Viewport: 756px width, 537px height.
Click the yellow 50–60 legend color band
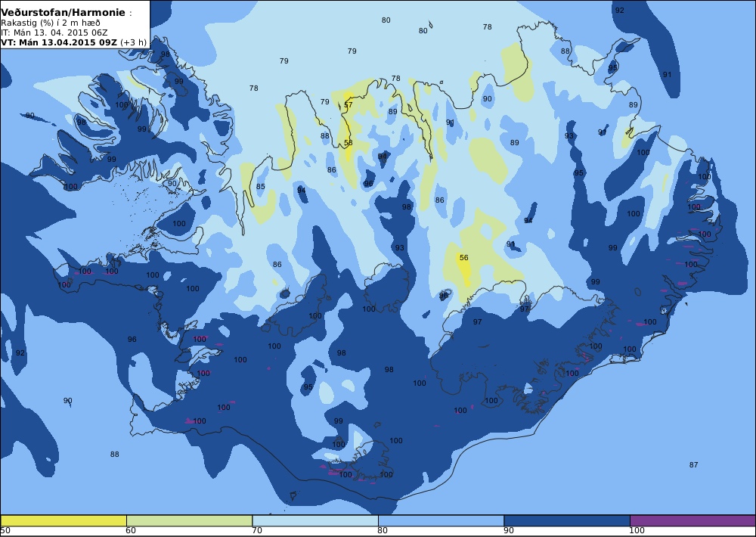(x=64, y=520)
